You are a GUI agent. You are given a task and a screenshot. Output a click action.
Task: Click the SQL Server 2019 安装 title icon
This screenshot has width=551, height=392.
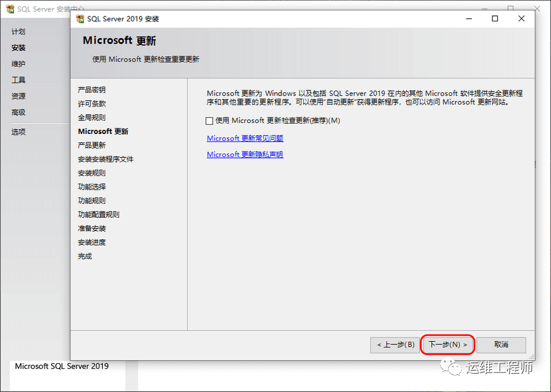tap(80, 18)
